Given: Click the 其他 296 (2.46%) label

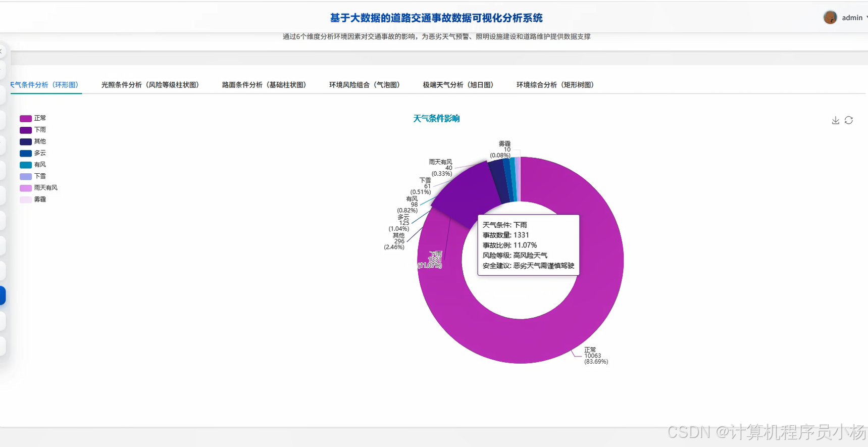Looking at the screenshot, I should click(394, 241).
